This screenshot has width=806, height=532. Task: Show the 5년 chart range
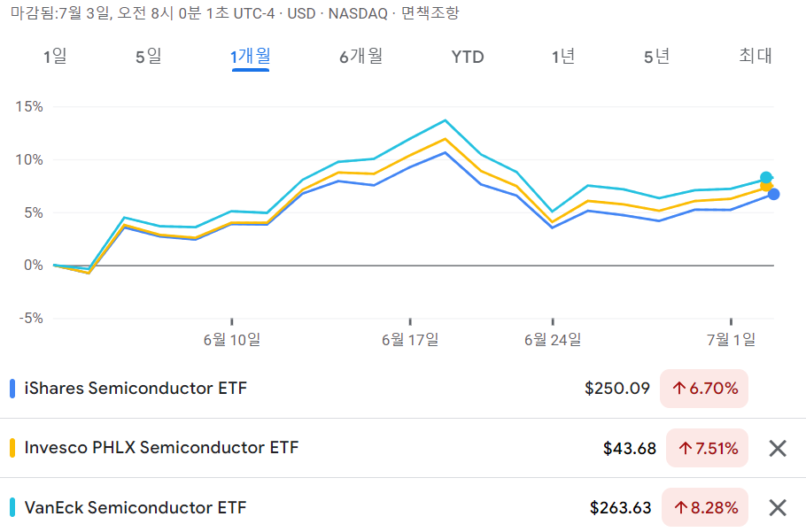[x=657, y=57]
